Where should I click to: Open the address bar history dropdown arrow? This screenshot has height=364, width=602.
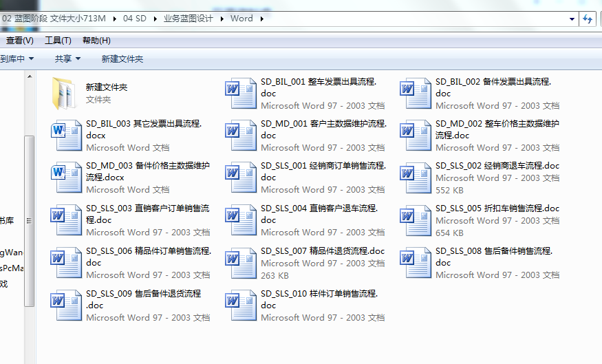(x=572, y=19)
